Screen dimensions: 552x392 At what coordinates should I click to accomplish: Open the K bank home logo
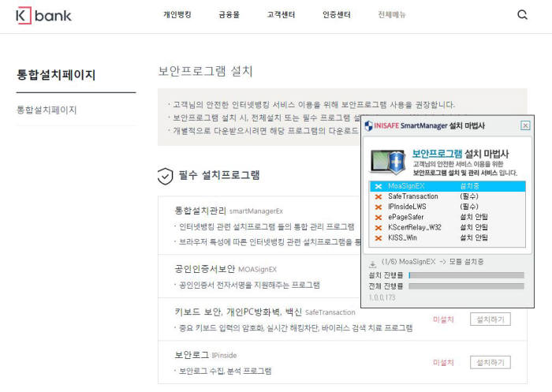click(x=43, y=16)
